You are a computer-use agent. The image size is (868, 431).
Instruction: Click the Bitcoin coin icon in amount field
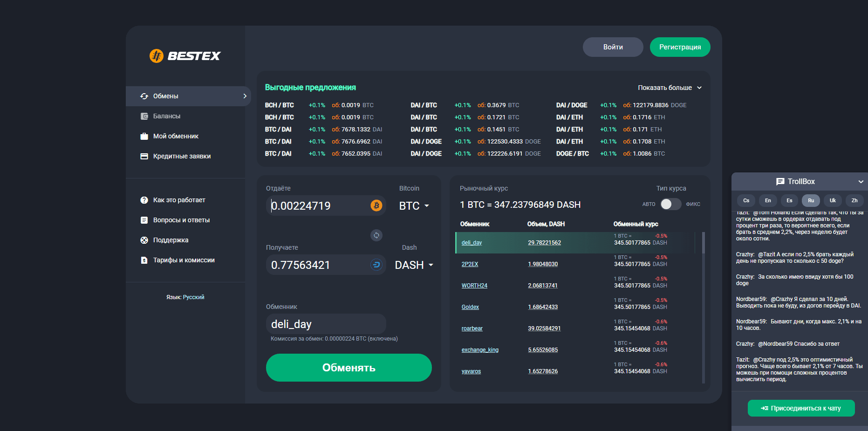click(x=376, y=205)
